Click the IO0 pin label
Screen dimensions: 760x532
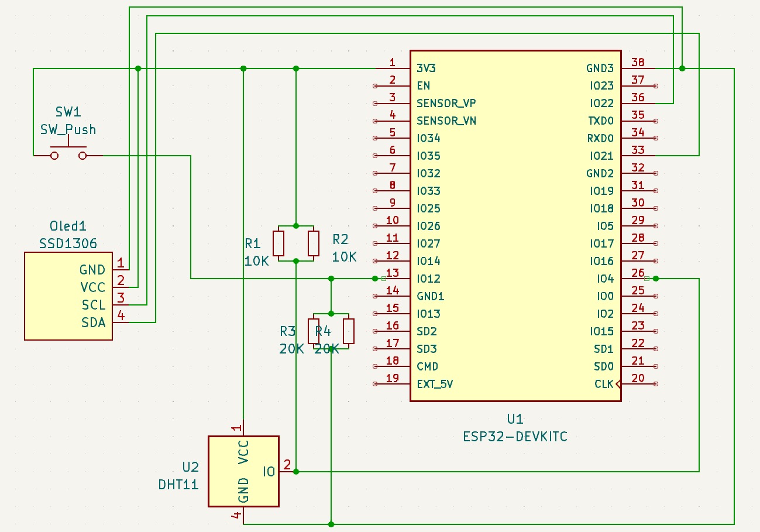coord(606,296)
